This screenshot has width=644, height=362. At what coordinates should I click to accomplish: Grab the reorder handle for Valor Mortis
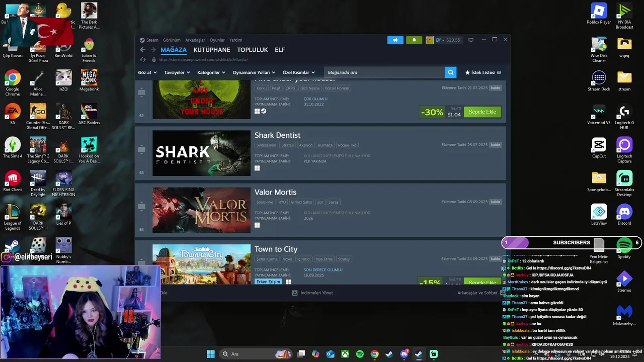click(141, 206)
